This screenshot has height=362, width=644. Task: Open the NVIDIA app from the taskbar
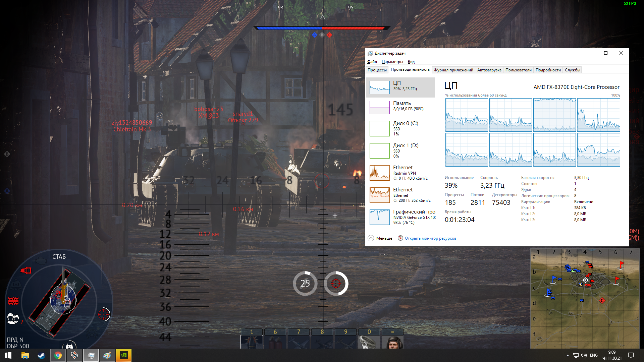click(x=124, y=355)
